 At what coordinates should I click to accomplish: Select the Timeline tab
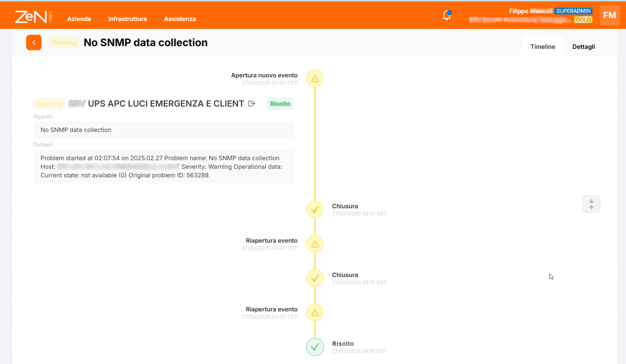pyautogui.click(x=543, y=47)
